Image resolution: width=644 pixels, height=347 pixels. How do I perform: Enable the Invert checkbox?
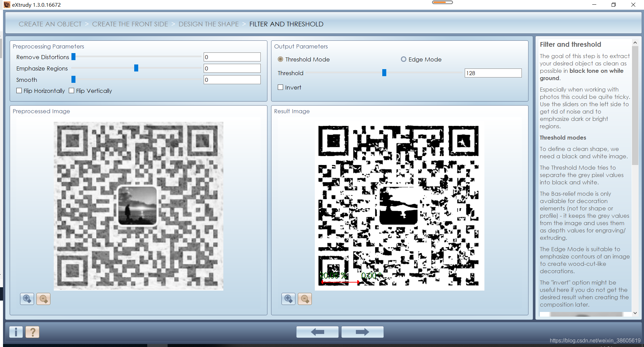coord(280,87)
